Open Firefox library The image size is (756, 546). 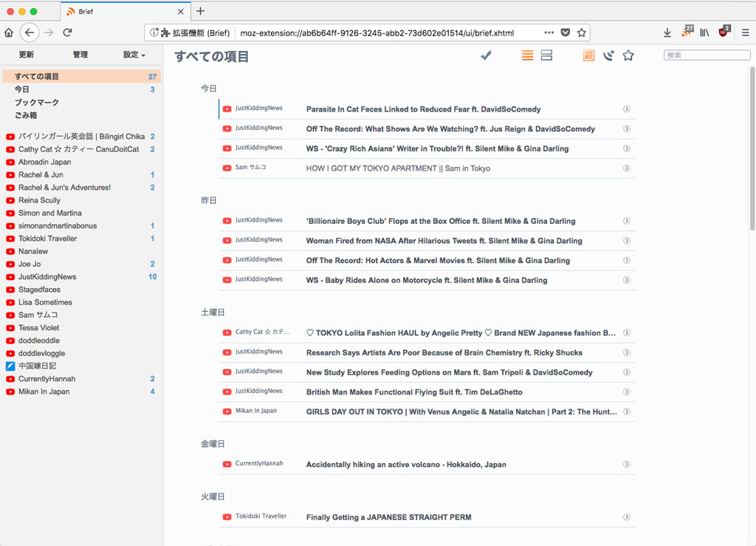click(x=705, y=33)
